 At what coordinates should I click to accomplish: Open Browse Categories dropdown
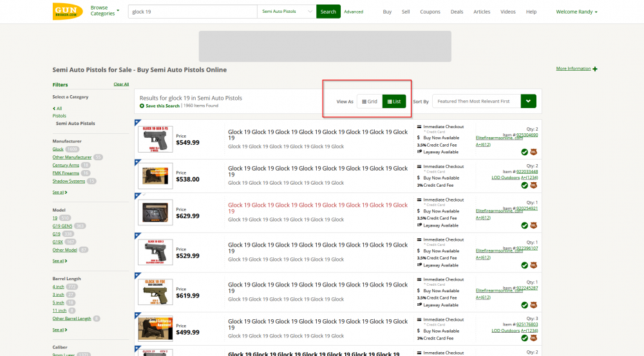[105, 11]
